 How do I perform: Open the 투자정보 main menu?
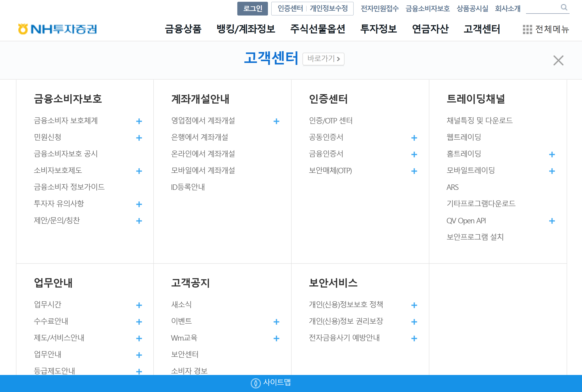378,29
